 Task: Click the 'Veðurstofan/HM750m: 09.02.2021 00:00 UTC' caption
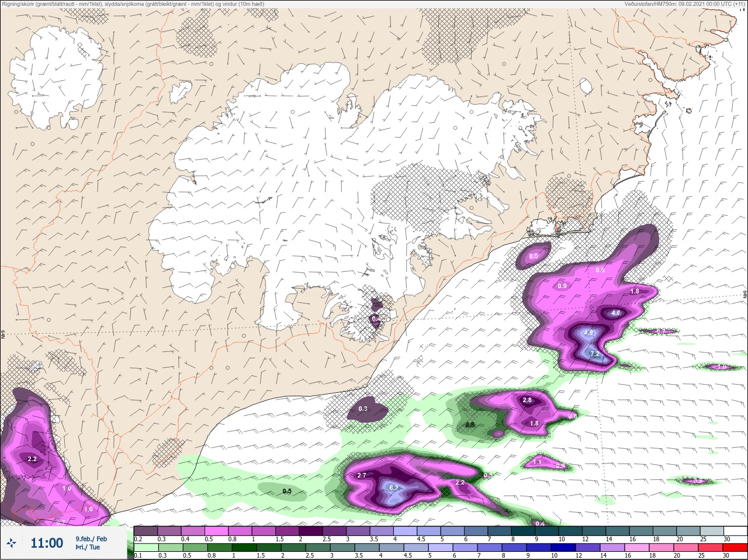point(684,4)
